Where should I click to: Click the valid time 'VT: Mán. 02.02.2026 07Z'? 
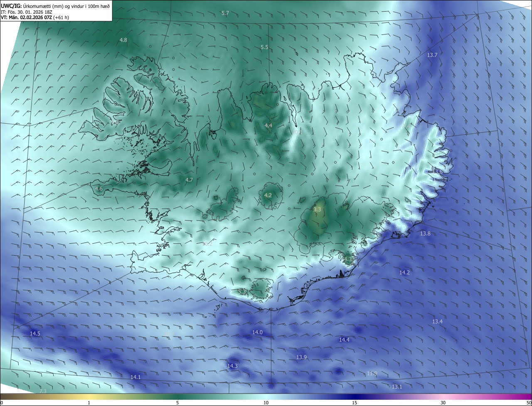click(27, 18)
